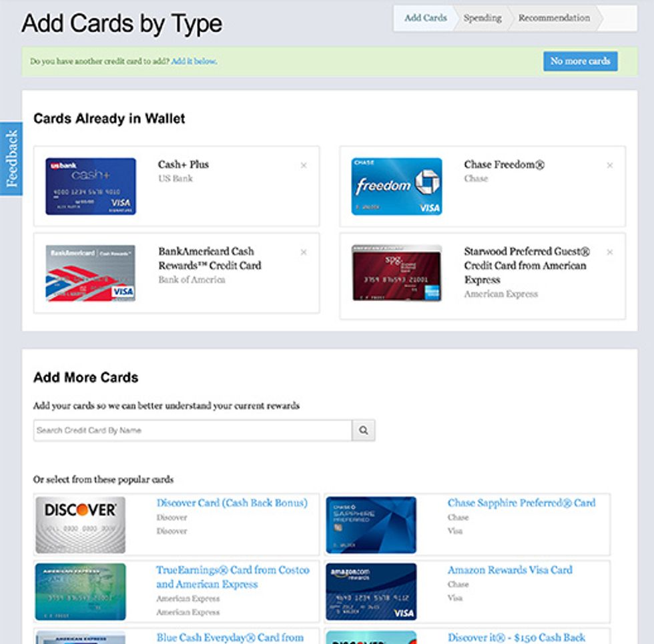654x644 pixels.
Task: Click the Starwood Preferred Guest card image
Action: [396, 273]
